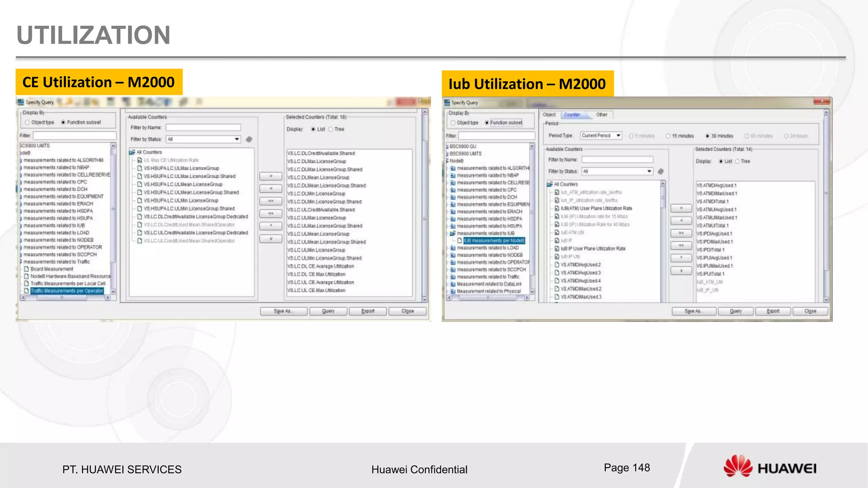Click the double right arrow button in Iub window
Screen dimensions: 868x488
pyautogui.click(x=681, y=233)
